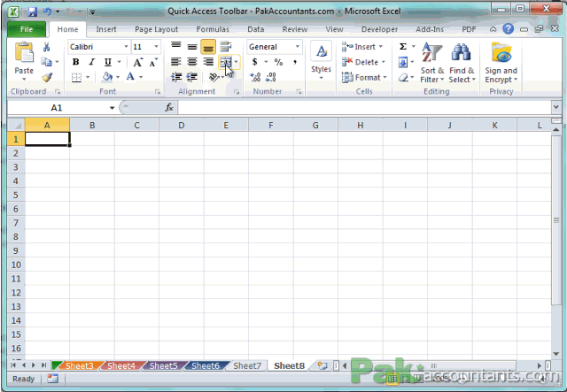Select row header 5

(x=16, y=195)
